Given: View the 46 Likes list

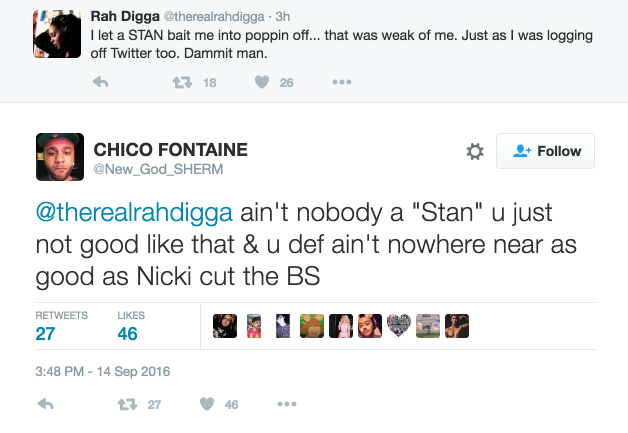Looking at the screenshot, I should tap(128, 326).
